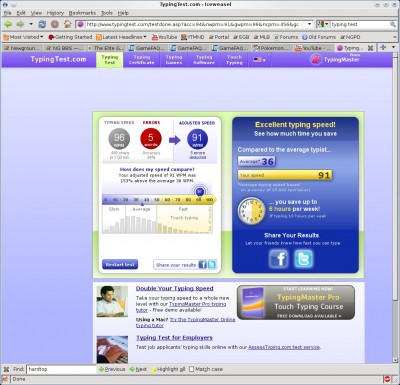400x385 pixels.
Task: Click the TypingTest.com logo
Action: pos(58,59)
